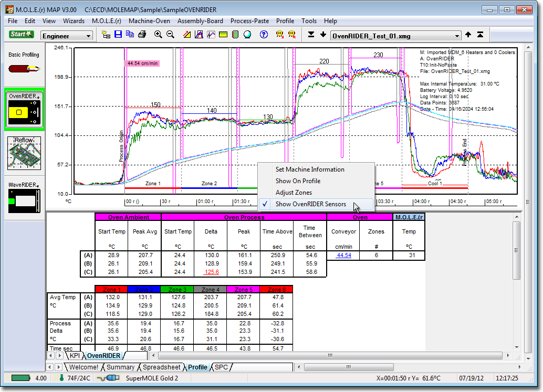This screenshot has height=392, width=543.
Task: Click the blue Help question mark icon
Action: pos(264,34)
